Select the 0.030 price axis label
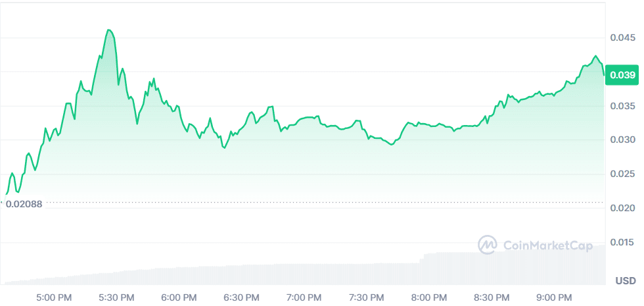644x306 pixels. 622,140
